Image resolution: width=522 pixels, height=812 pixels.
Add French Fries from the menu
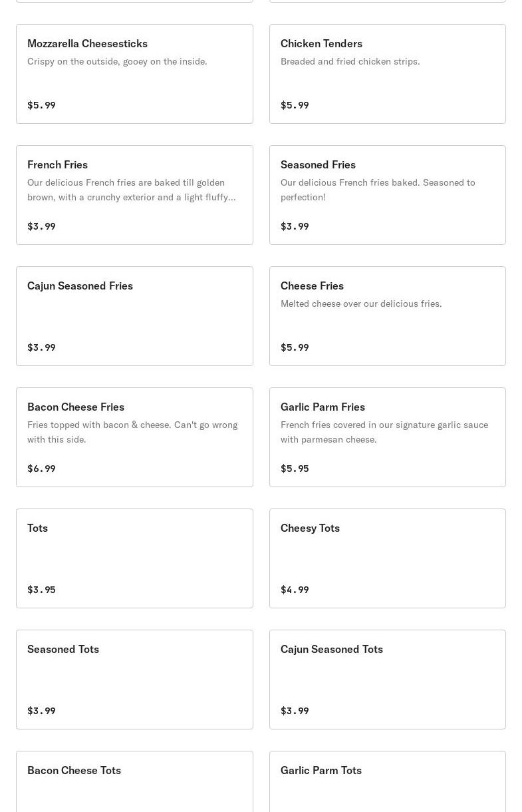tap(134, 195)
